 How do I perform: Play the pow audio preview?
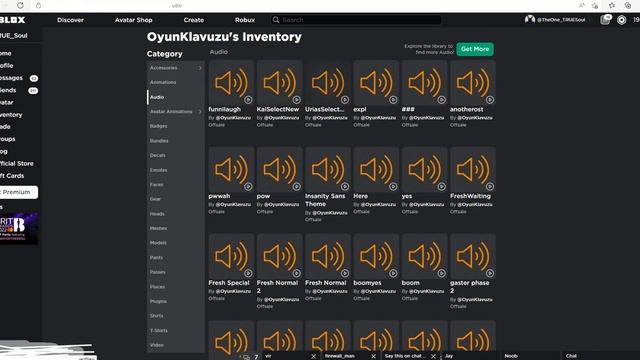click(296, 187)
